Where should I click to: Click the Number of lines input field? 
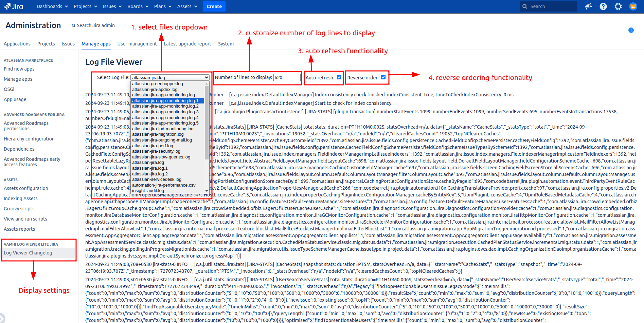click(287, 78)
